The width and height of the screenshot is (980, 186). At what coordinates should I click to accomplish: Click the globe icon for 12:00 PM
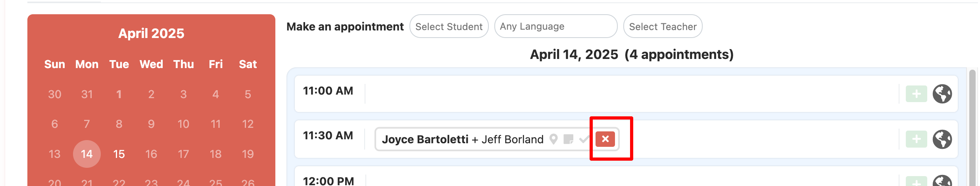coord(942,181)
